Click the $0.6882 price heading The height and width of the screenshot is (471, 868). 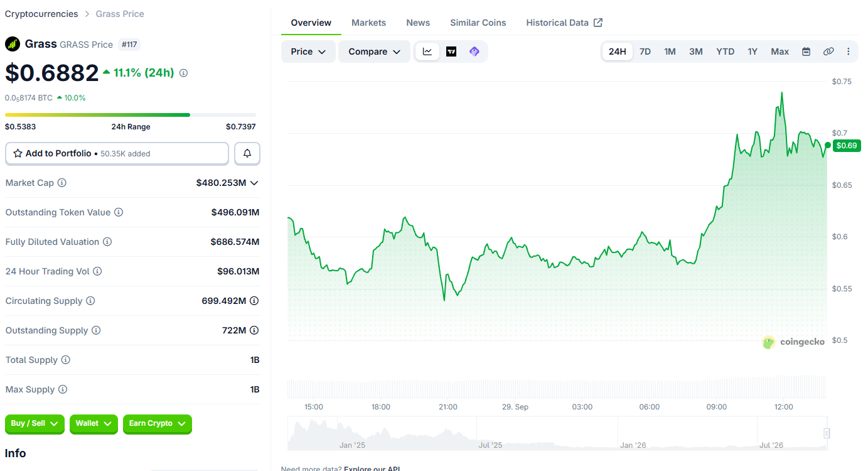[x=52, y=73]
